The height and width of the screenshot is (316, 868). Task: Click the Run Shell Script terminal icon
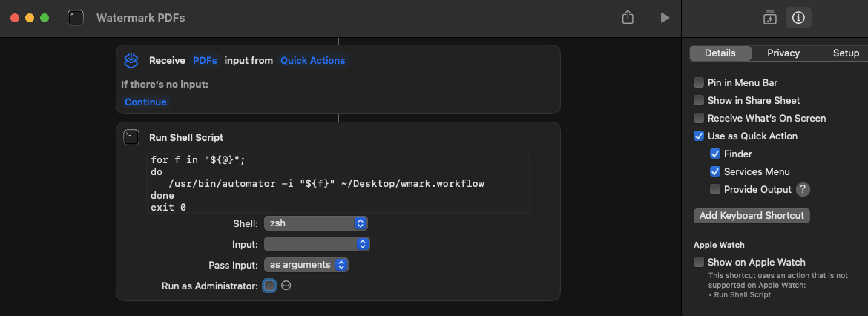[x=131, y=137]
